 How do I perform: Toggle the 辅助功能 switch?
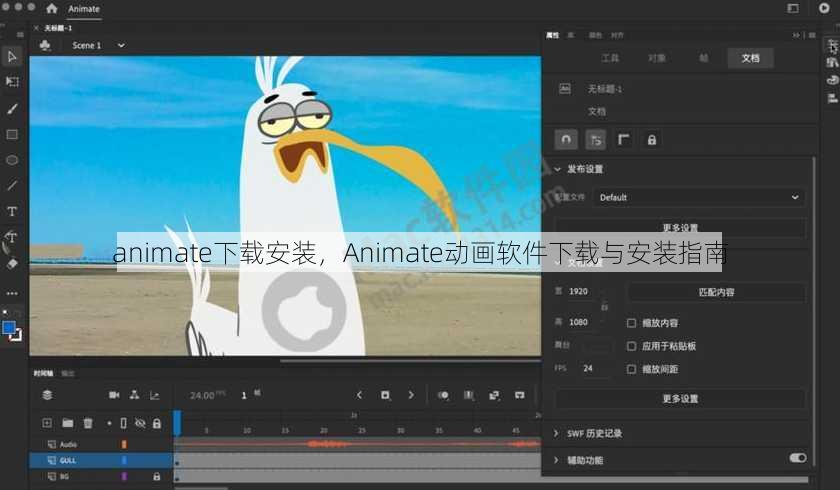(798, 458)
